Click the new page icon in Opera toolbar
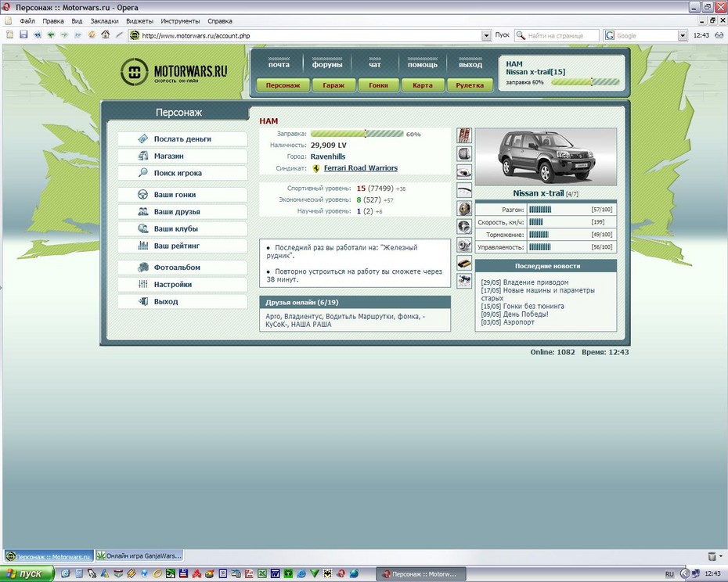Viewport: 728px width, 582px height. [x=9, y=34]
